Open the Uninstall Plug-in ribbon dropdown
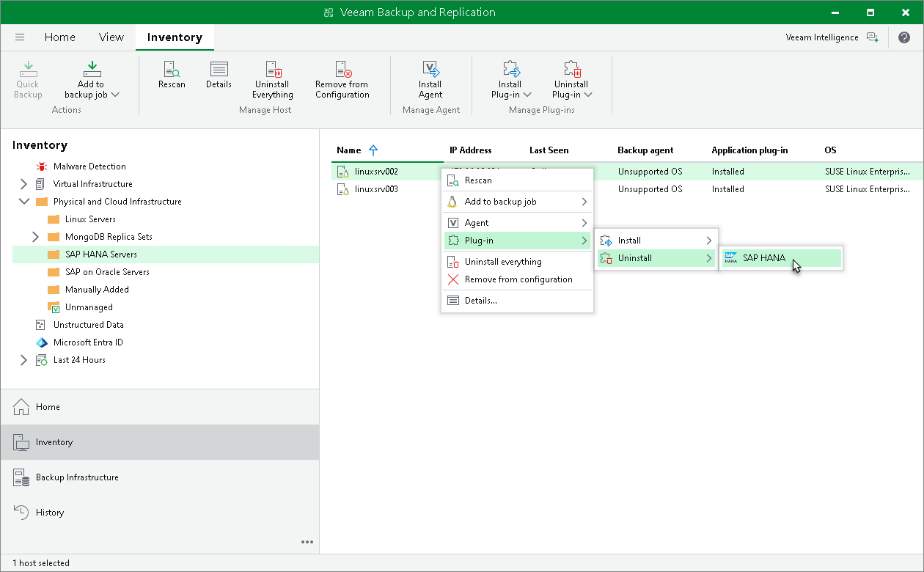Image resolution: width=924 pixels, height=572 pixels. pos(572,80)
